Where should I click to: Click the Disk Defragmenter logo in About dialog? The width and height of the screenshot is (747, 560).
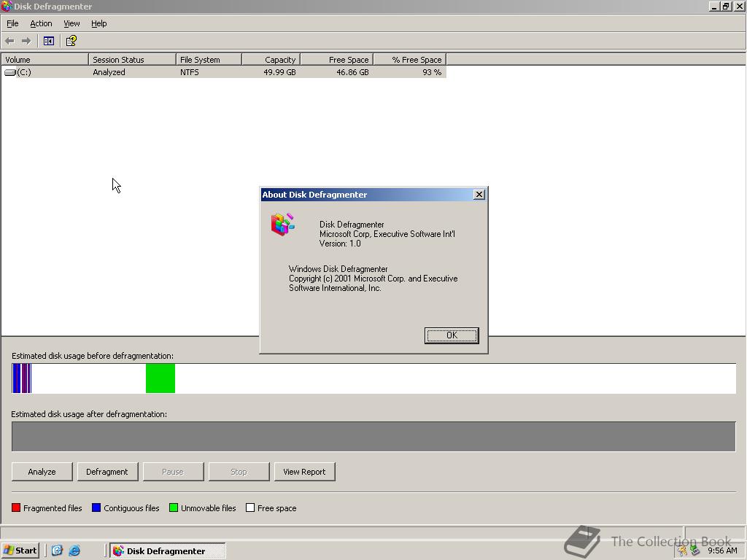click(x=283, y=225)
